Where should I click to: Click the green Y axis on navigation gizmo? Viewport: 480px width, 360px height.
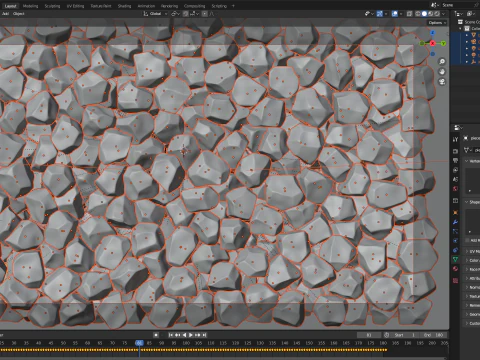(x=443, y=43)
